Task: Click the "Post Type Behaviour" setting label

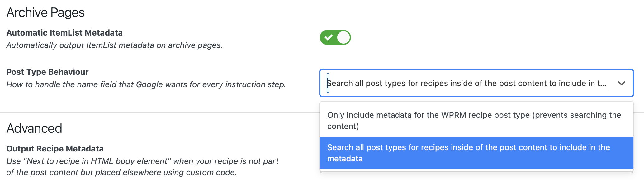Action: pos(47,72)
